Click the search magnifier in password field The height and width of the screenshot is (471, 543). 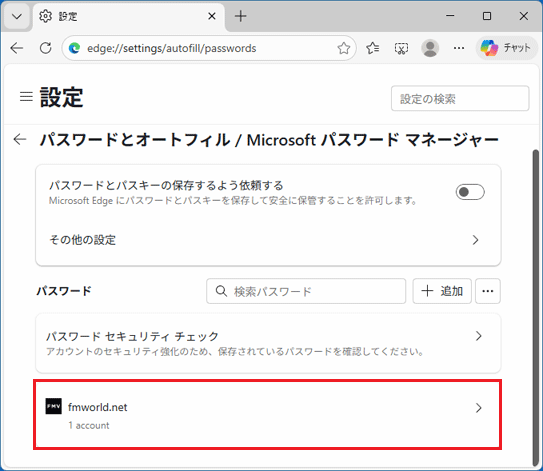click(x=221, y=291)
